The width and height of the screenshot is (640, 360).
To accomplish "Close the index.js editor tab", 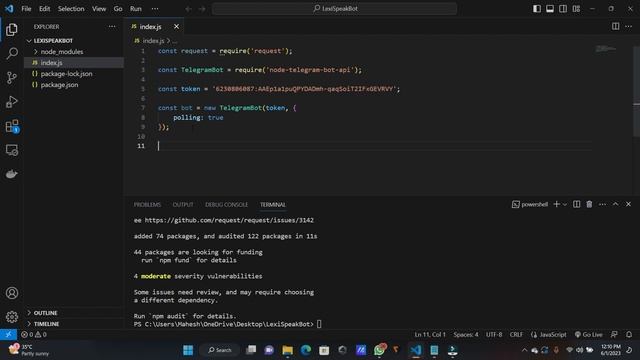I will [176, 27].
